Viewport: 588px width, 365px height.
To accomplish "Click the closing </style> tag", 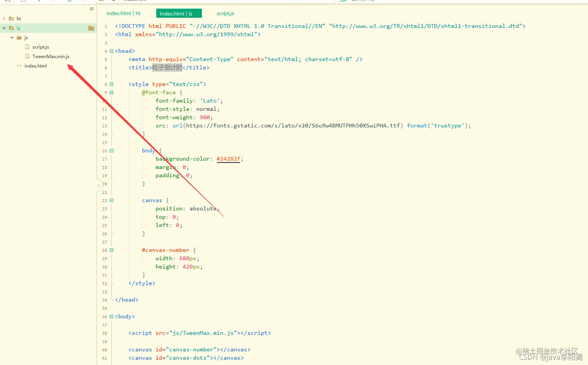I will pyautogui.click(x=142, y=283).
